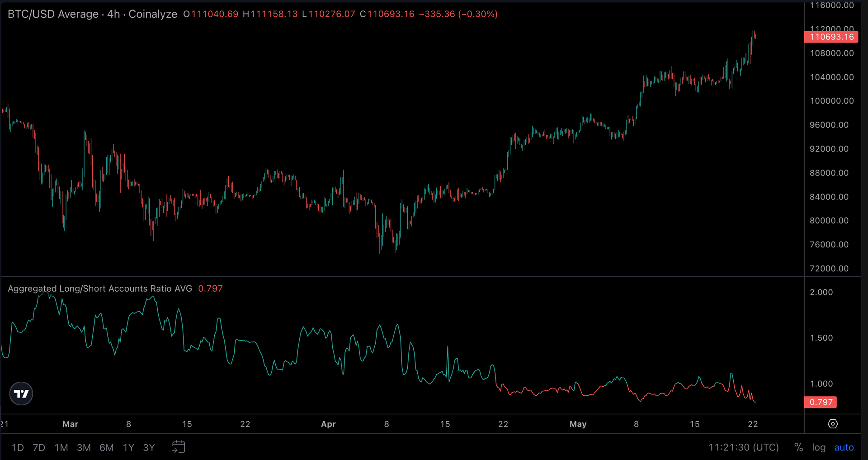Open the chart settings gear icon

pyautogui.click(x=833, y=424)
